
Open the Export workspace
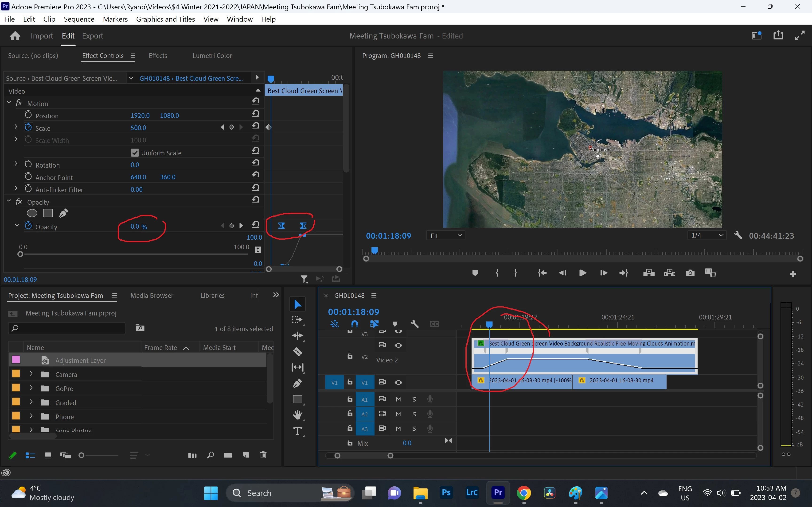92,36
